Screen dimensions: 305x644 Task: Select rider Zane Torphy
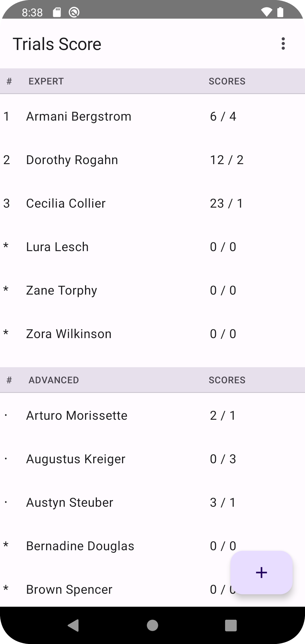(x=62, y=290)
